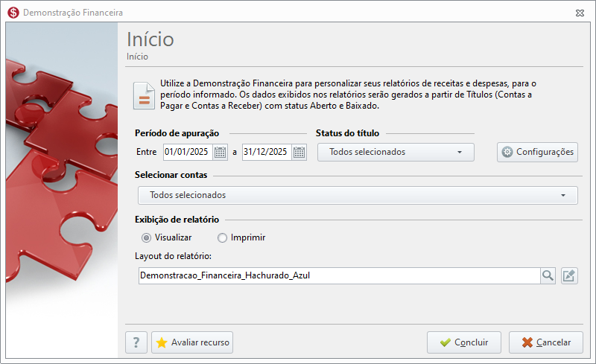Expand the Selecionar contas dropdown
The image size is (596, 364).
(x=358, y=195)
